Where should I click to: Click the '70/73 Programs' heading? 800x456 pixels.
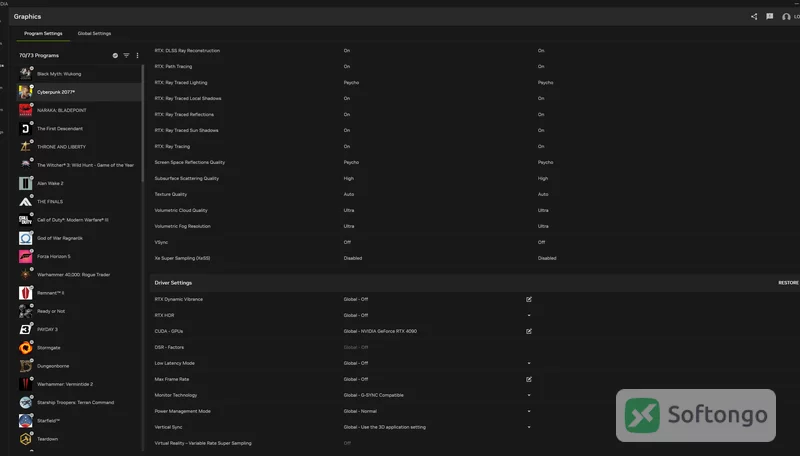point(39,56)
